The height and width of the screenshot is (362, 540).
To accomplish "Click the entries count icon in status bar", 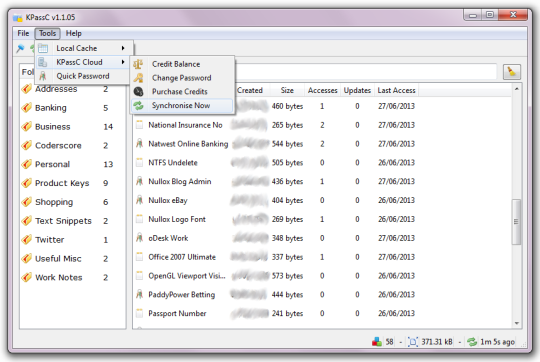I will click(377, 342).
